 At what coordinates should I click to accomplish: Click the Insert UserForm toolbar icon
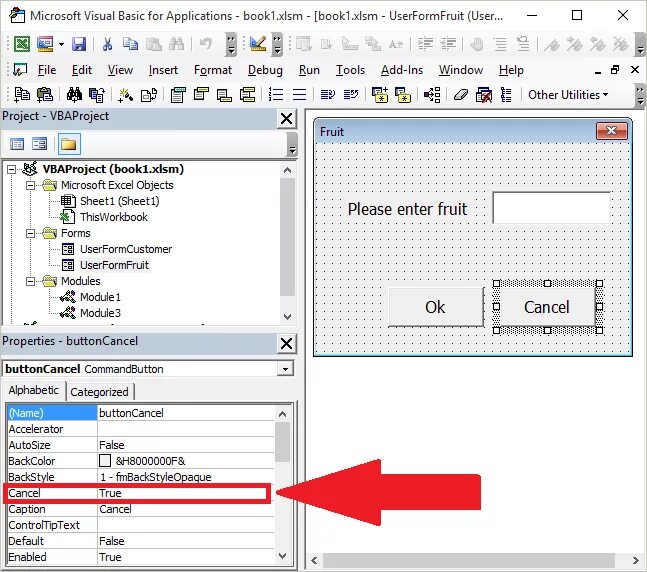pos(45,44)
